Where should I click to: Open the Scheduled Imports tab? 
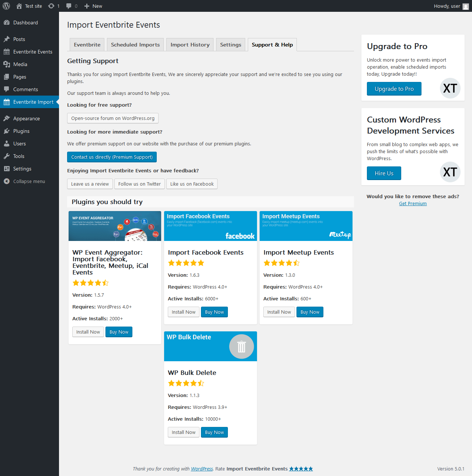click(135, 45)
